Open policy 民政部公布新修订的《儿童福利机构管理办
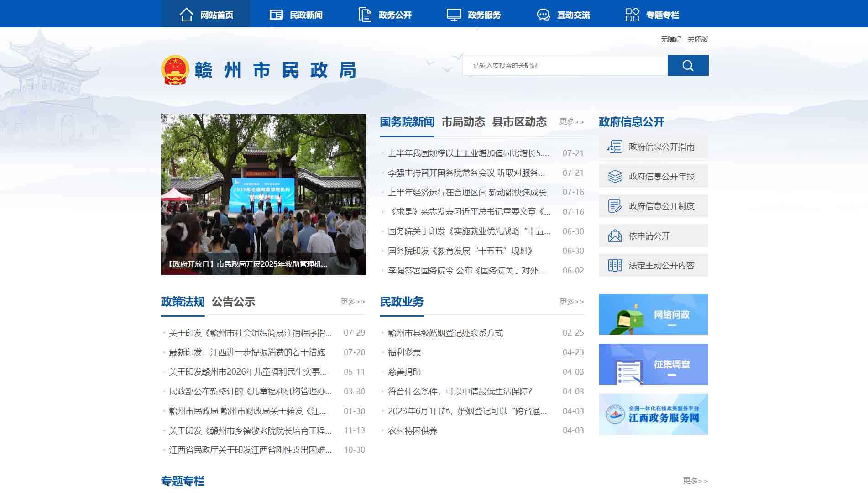This screenshot has height=493, width=868. click(x=250, y=392)
